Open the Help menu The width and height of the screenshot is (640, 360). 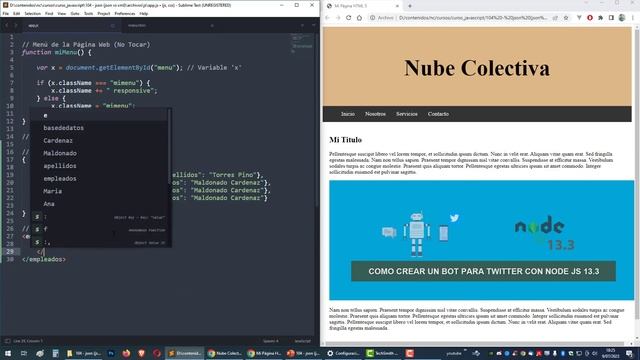[144, 13]
